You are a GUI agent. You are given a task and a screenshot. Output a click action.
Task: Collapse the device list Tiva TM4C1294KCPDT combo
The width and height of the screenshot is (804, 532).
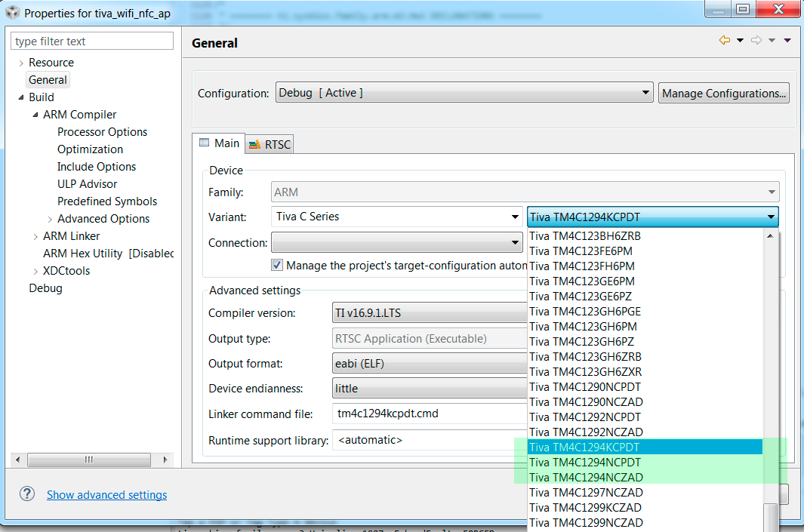[x=653, y=217]
